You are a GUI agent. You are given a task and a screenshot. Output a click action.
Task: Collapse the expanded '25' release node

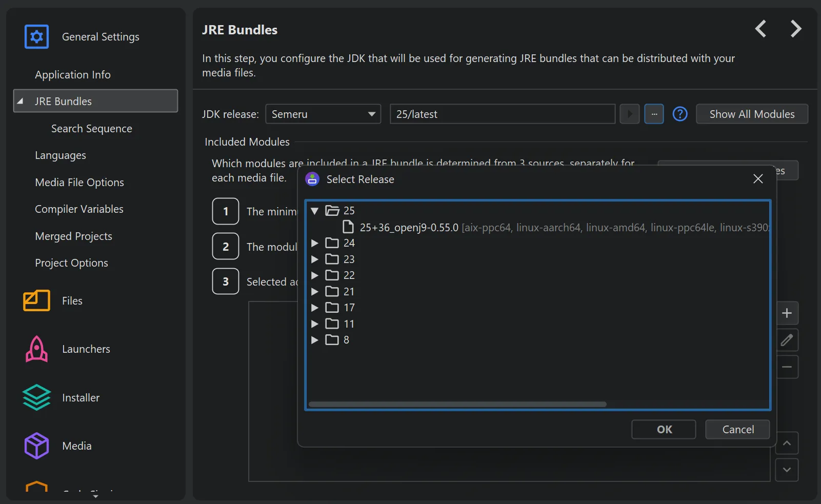pyautogui.click(x=314, y=210)
